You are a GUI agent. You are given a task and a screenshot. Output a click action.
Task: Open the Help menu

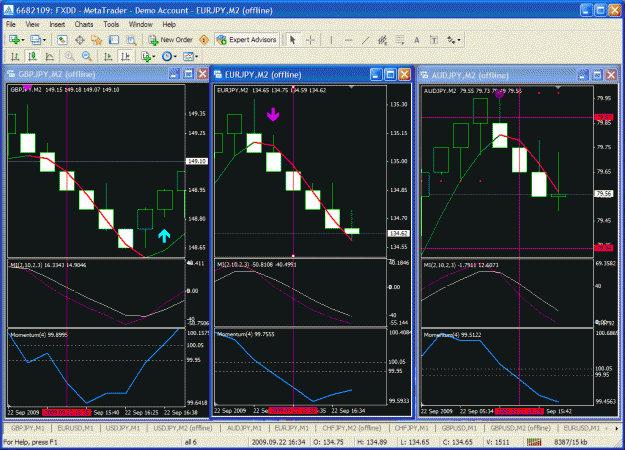point(169,24)
